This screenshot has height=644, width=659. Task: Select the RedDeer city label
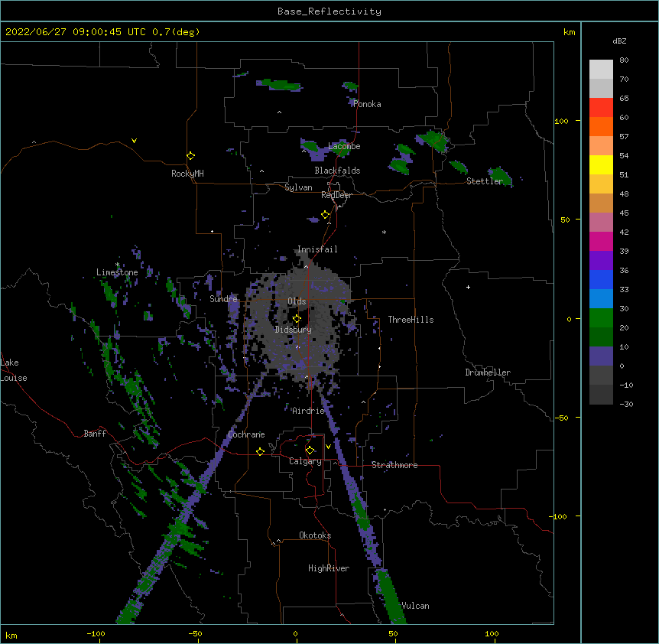[336, 195]
